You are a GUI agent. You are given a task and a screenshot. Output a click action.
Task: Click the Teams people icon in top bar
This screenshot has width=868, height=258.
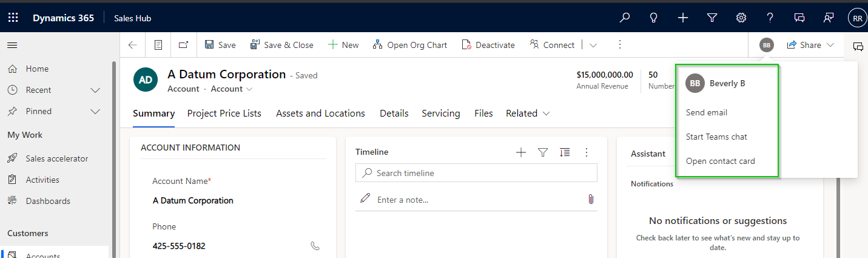click(829, 18)
